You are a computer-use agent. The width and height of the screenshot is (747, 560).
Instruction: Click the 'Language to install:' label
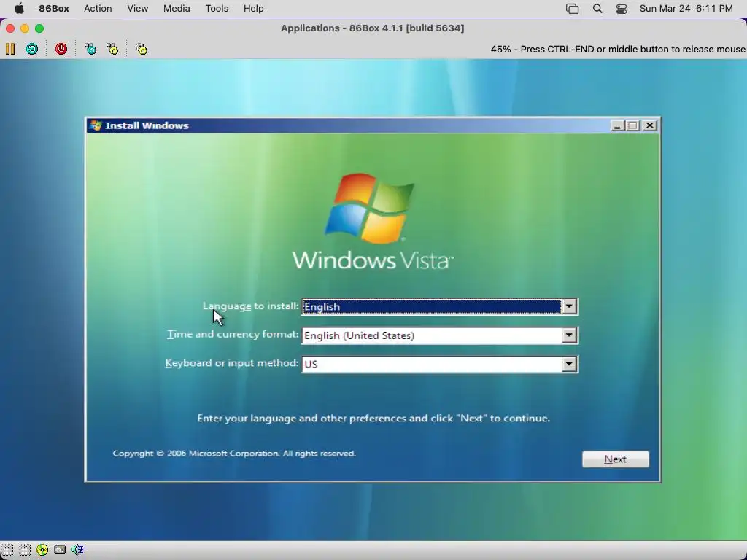251,306
